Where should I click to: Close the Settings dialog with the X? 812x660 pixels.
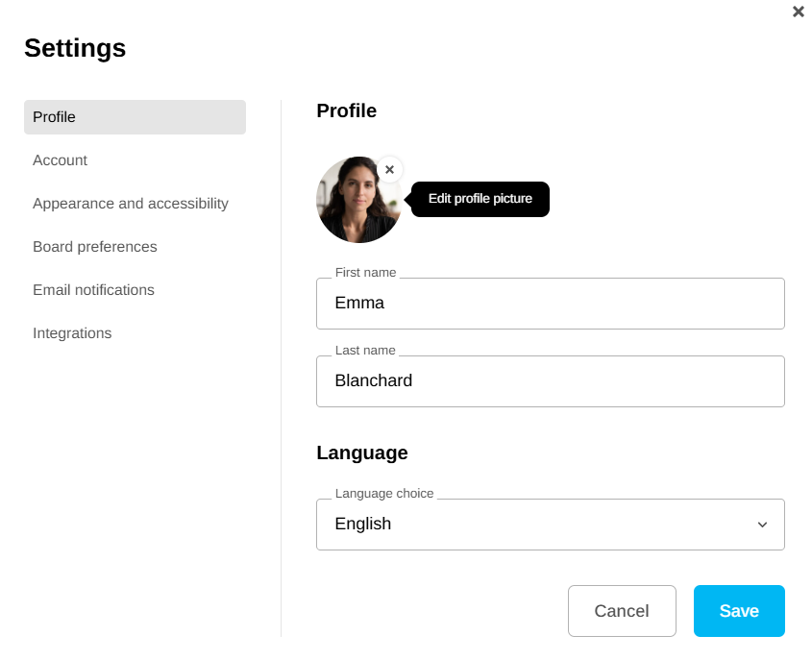tap(799, 12)
